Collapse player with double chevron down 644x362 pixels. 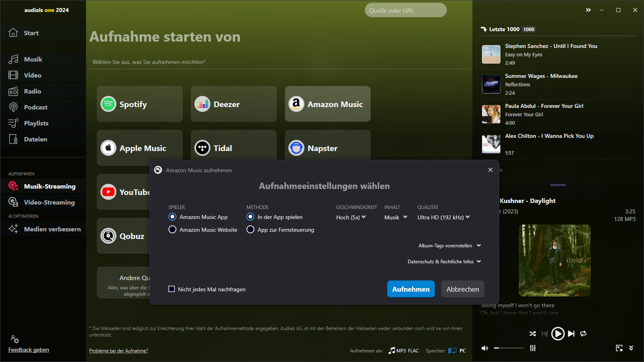pyautogui.click(x=631, y=348)
